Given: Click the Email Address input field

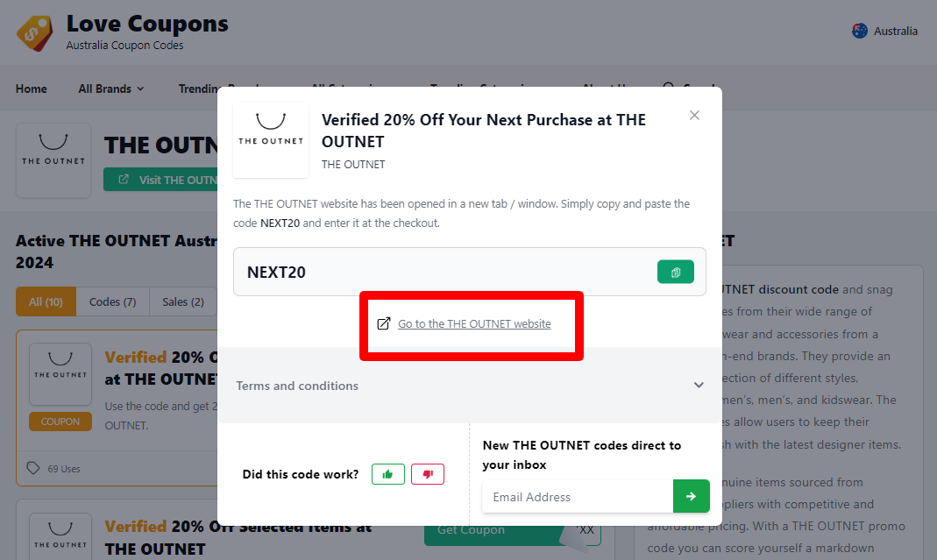Looking at the screenshot, I should pos(576,496).
